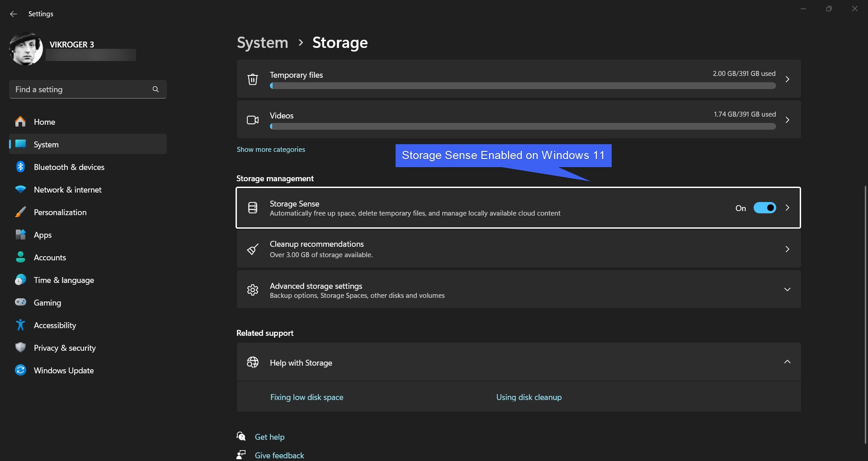The width and height of the screenshot is (868, 461).
Task: Open Windows Update page
Action: coord(88,370)
